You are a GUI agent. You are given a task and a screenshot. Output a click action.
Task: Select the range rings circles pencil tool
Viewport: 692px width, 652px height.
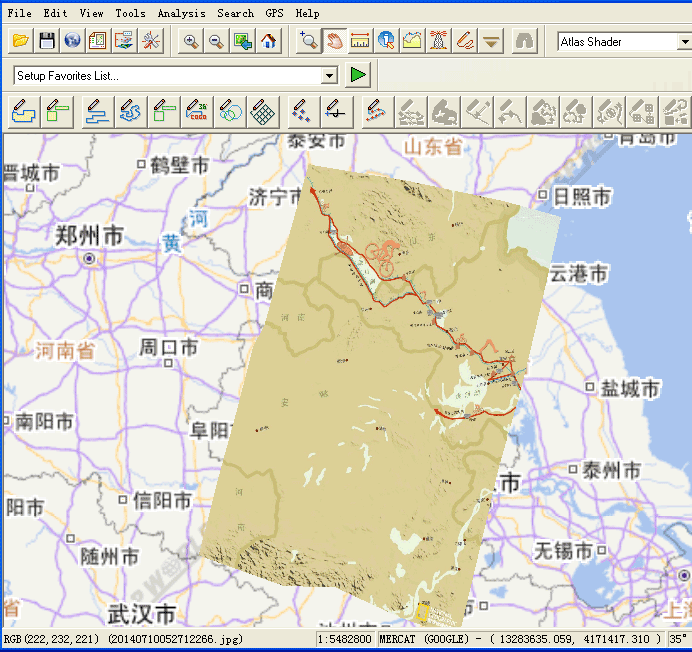click(230, 112)
